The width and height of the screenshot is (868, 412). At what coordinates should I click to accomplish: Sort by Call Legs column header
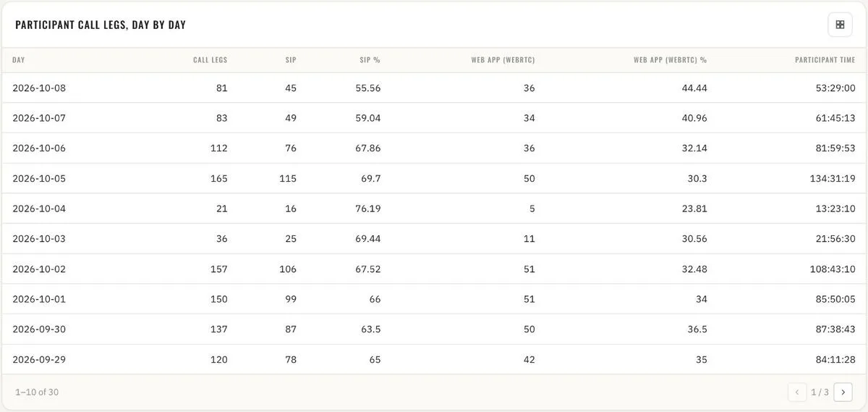[x=210, y=60]
